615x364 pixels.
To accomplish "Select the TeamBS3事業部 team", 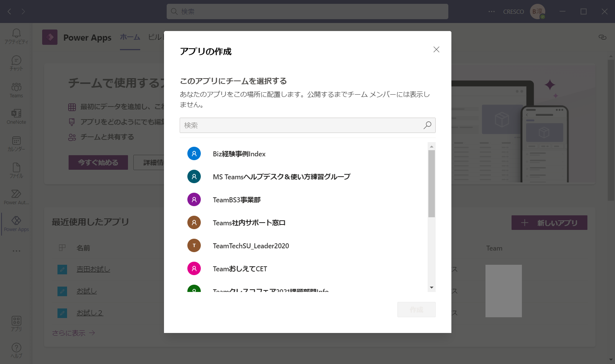I will [x=304, y=200].
